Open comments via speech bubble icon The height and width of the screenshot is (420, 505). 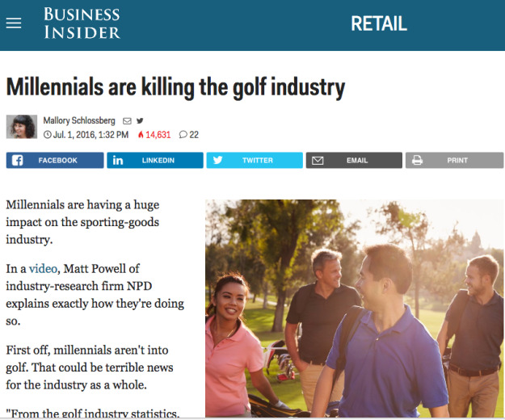click(183, 135)
